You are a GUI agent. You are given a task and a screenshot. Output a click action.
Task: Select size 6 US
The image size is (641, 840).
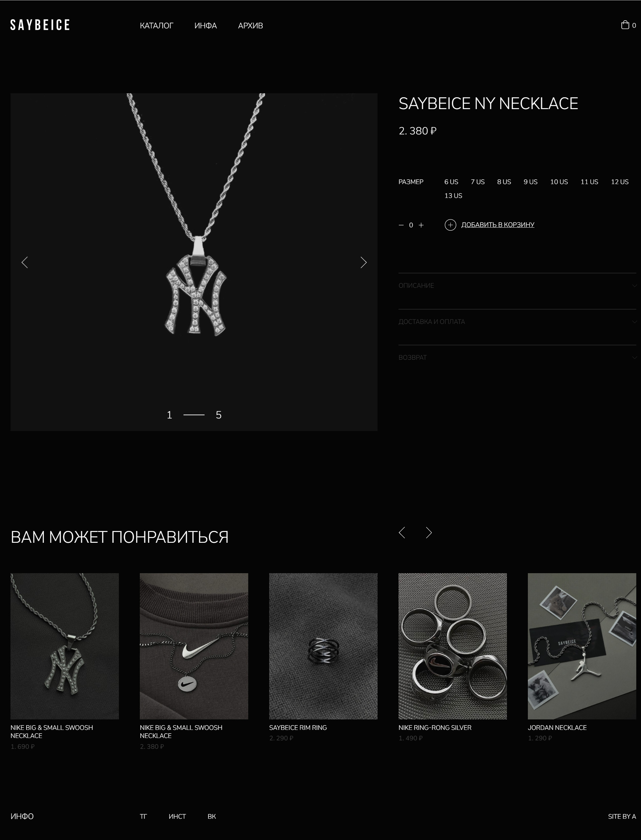coord(451,182)
